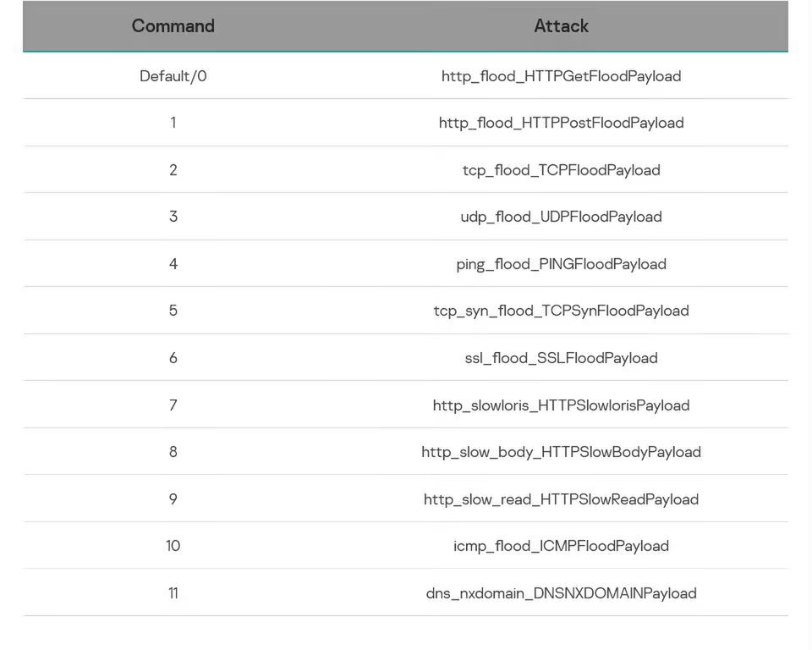
Task: Click the Attack column header
Action: click(x=561, y=26)
